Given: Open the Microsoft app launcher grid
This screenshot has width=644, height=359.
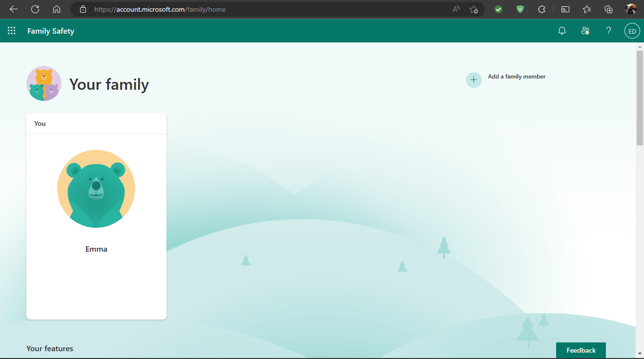Looking at the screenshot, I should click(12, 31).
